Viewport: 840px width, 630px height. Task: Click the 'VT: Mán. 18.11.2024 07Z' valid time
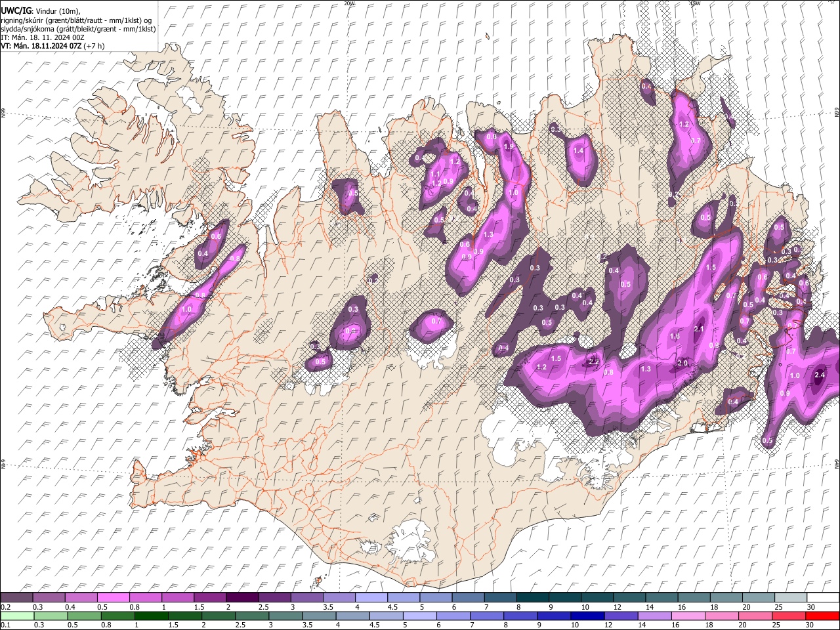tap(41, 46)
